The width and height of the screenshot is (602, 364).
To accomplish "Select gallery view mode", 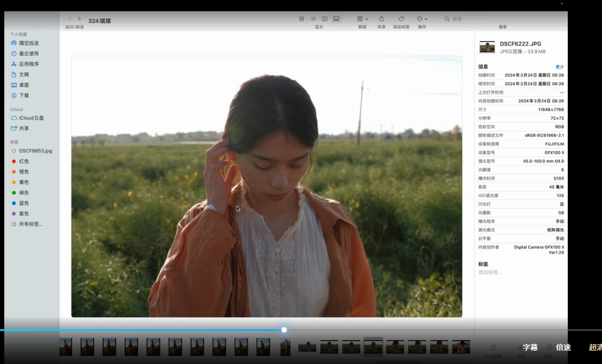I will 336,19.
